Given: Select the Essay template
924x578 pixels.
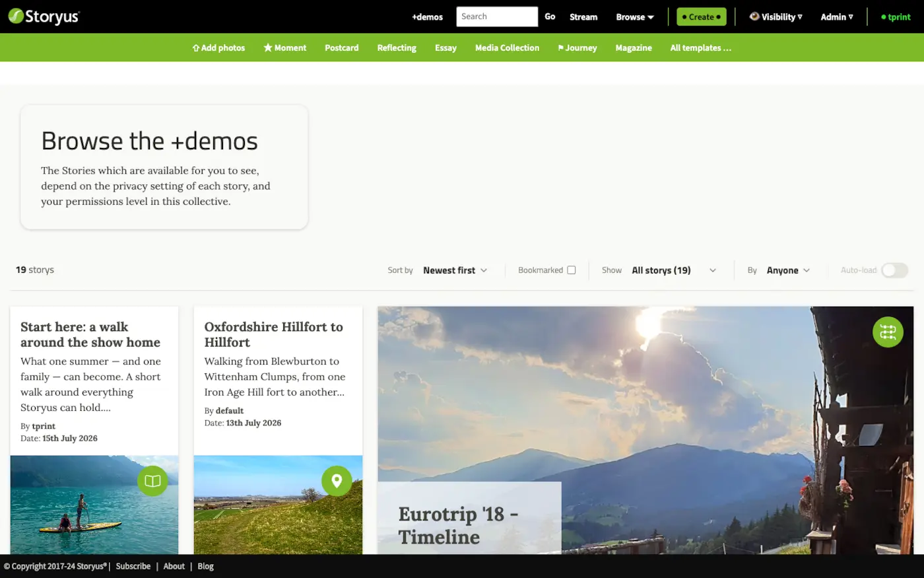Looking at the screenshot, I should (445, 48).
